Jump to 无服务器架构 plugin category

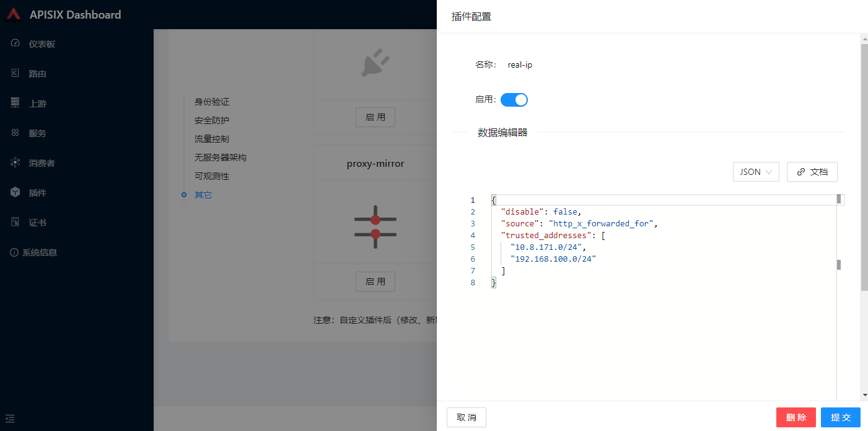click(221, 158)
